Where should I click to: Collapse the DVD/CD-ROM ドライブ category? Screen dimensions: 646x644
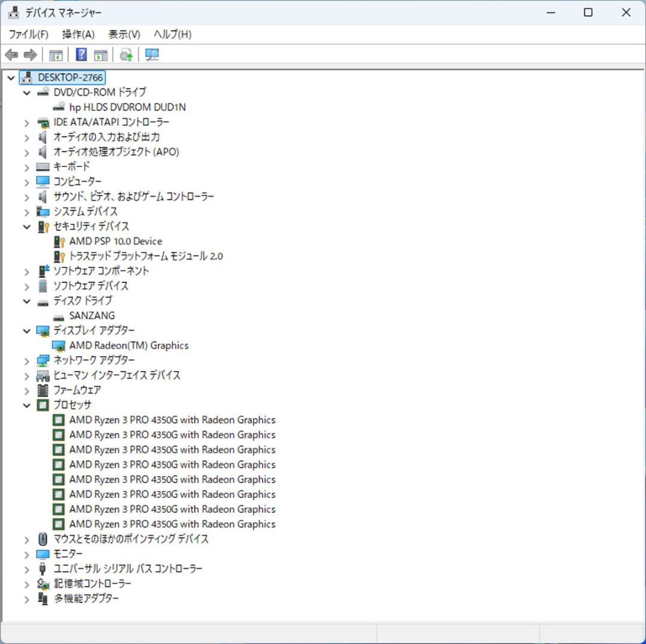tap(26, 93)
